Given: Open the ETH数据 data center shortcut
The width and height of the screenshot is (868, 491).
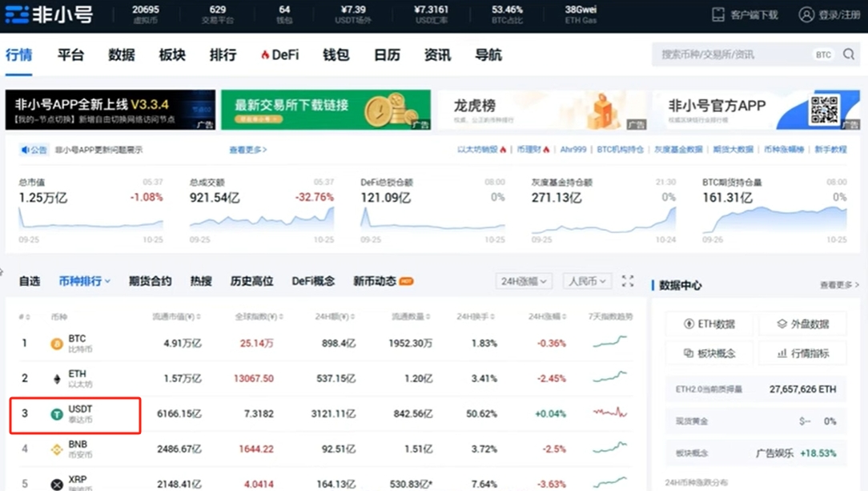Looking at the screenshot, I should tap(709, 324).
